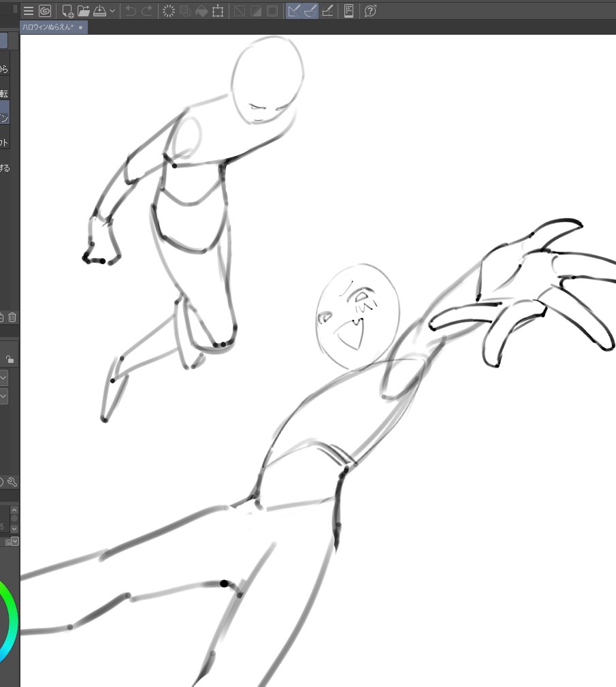Open the hamburger main menu
Viewport: 616px width, 687px height.
click(29, 11)
